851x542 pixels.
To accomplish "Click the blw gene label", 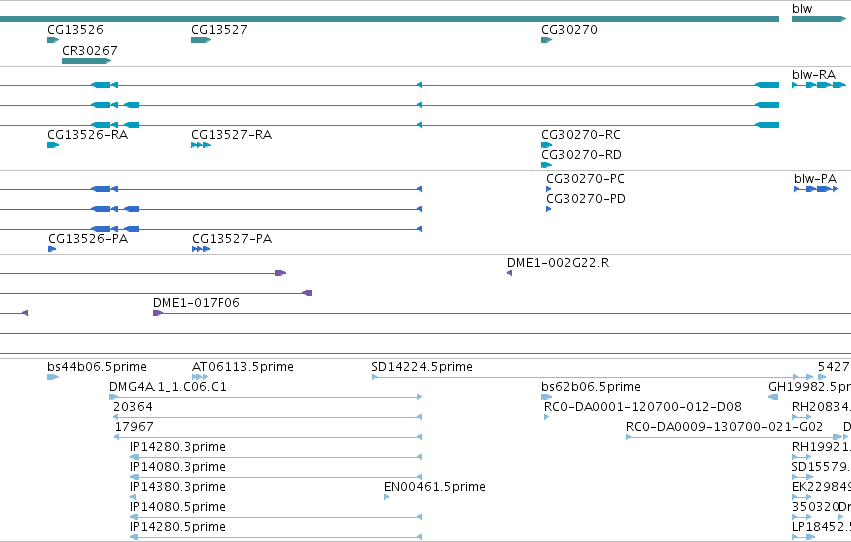I will pyautogui.click(x=802, y=9).
